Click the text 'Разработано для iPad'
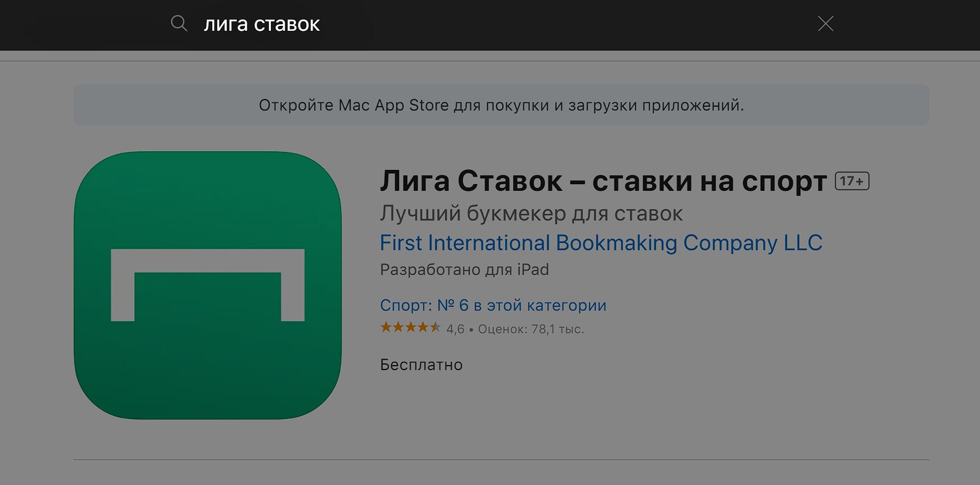Image resolution: width=980 pixels, height=485 pixels. (464, 270)
